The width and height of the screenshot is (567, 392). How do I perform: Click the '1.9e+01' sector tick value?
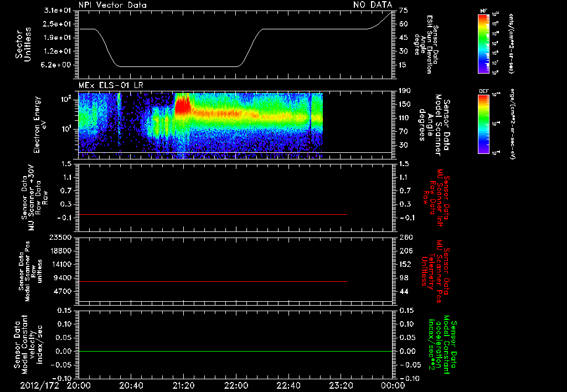point(58,38)
